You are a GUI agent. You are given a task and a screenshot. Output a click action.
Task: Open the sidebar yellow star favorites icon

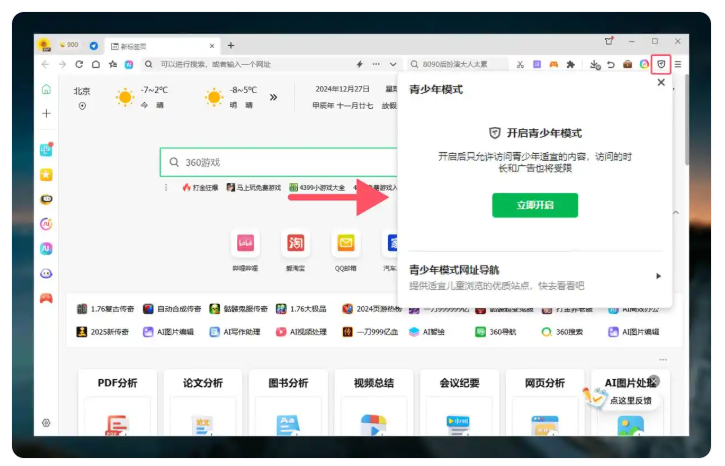(46, 175)
